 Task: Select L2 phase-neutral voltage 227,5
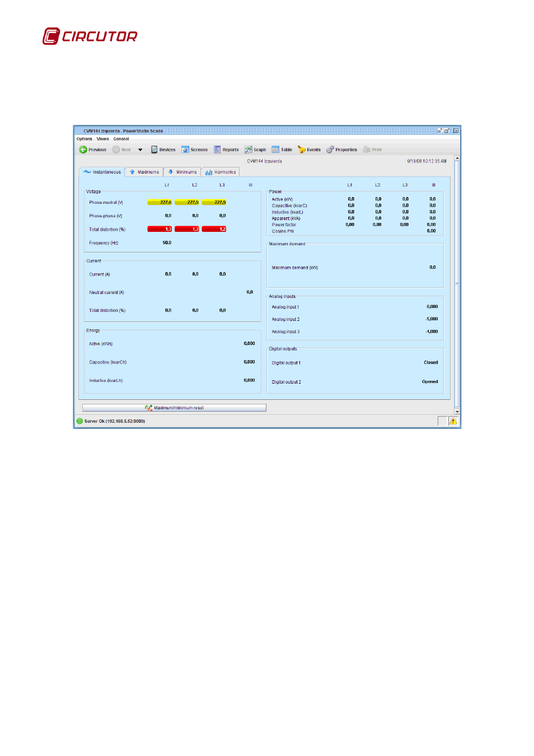point(186,202)
